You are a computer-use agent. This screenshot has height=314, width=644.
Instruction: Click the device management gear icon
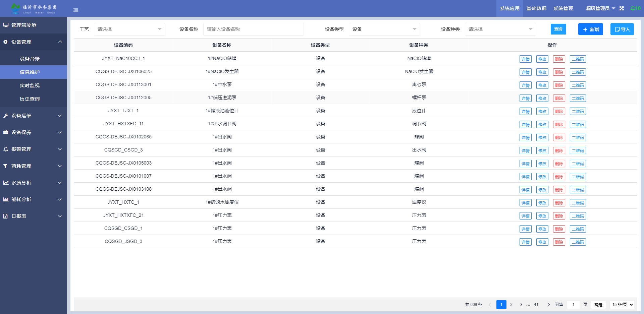point(5,42)
